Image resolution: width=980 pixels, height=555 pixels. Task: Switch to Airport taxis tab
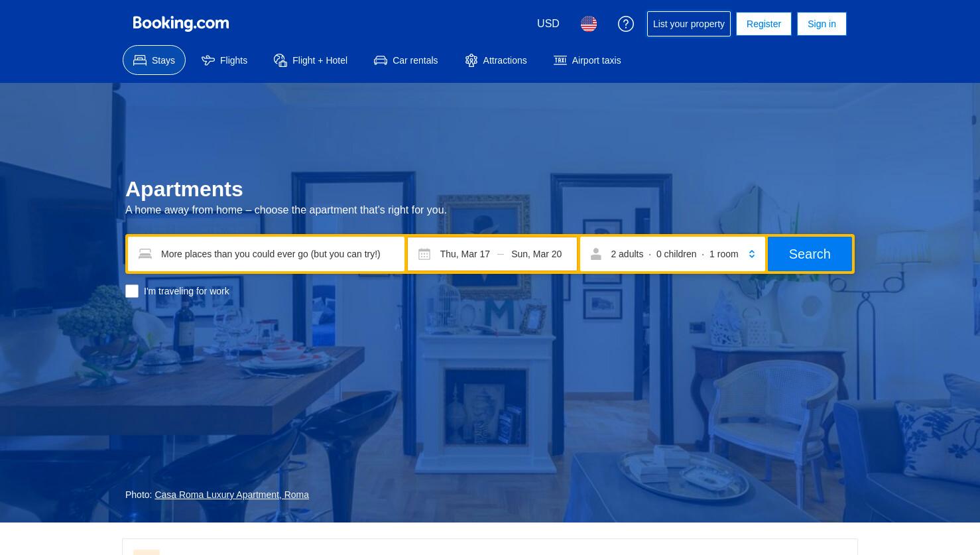pyautogui.click(x=587, y=60)
